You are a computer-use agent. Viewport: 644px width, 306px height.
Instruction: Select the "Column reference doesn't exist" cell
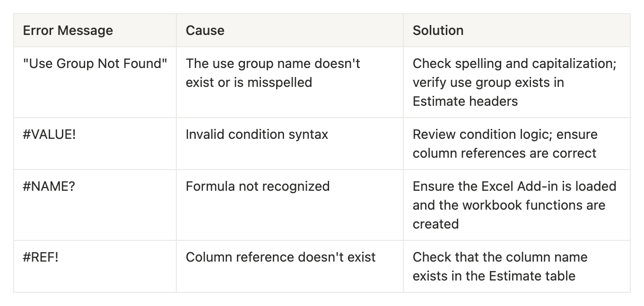pyautogui.click(x=280, y=257)
